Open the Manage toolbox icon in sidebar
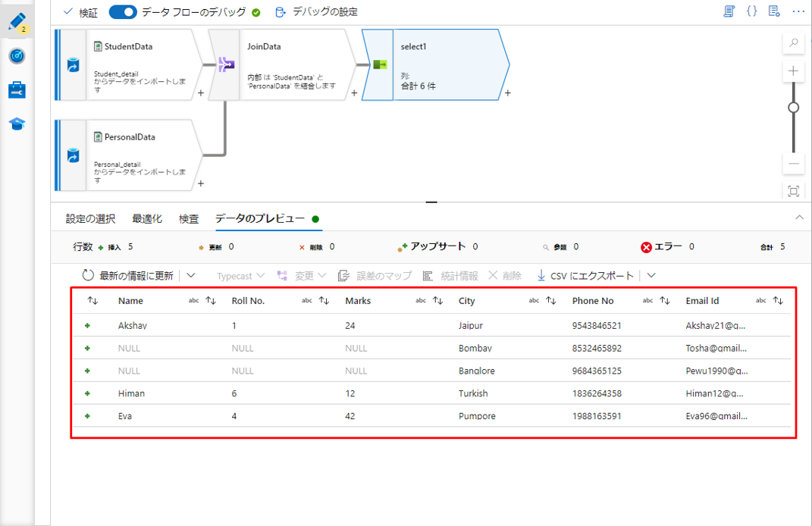This screenshot has height=526, width=812. coord(17,90)
